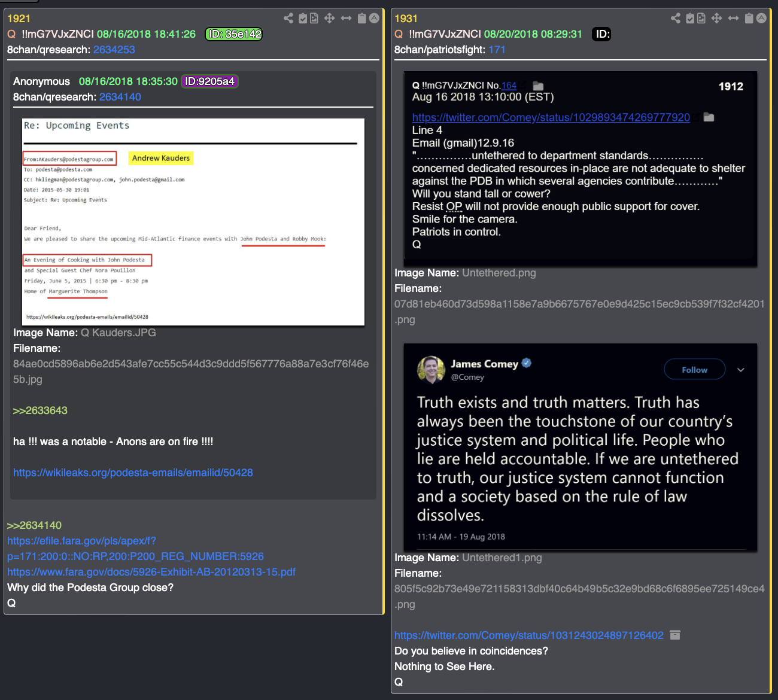Click 'Do you believe in coincidences?' text
778x700 pixels.
point(471,651)
